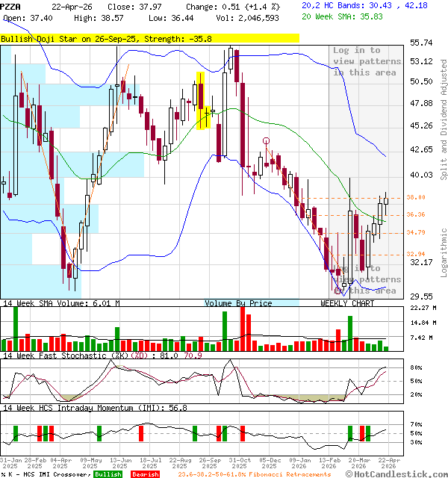Click the 36.36 Fibonacci level label
Image resolution: width=448 pixels, height=478 pixels.
416,215
